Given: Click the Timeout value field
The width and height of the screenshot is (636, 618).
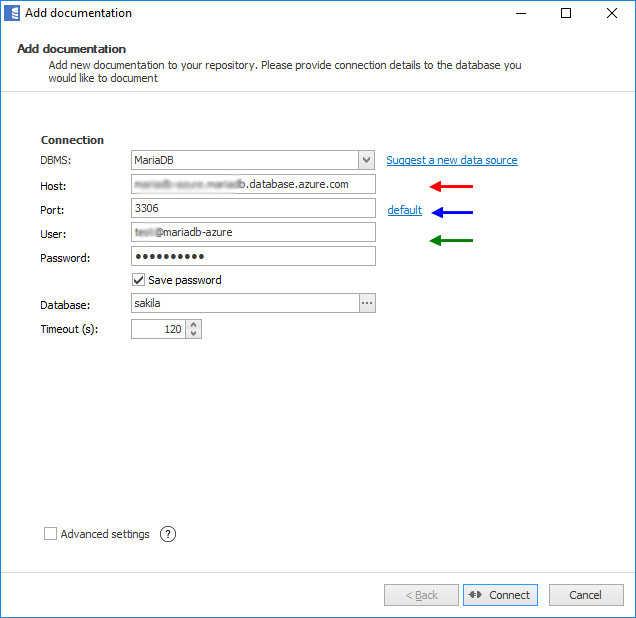Looking at the screenshot, I should coord(157,329).
